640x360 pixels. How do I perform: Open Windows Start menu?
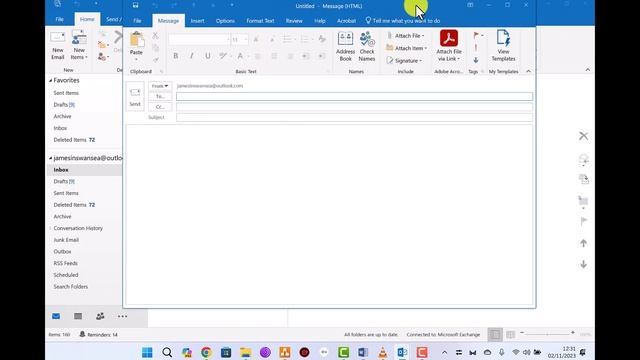(147, 352)
